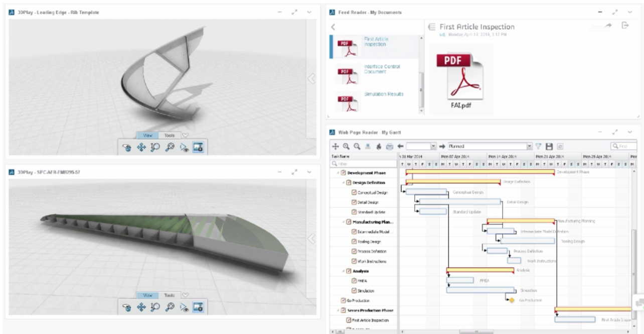Click the print icon in Gantt toolbar
This screenshot has height=334, width=644.
click(390, 146)
